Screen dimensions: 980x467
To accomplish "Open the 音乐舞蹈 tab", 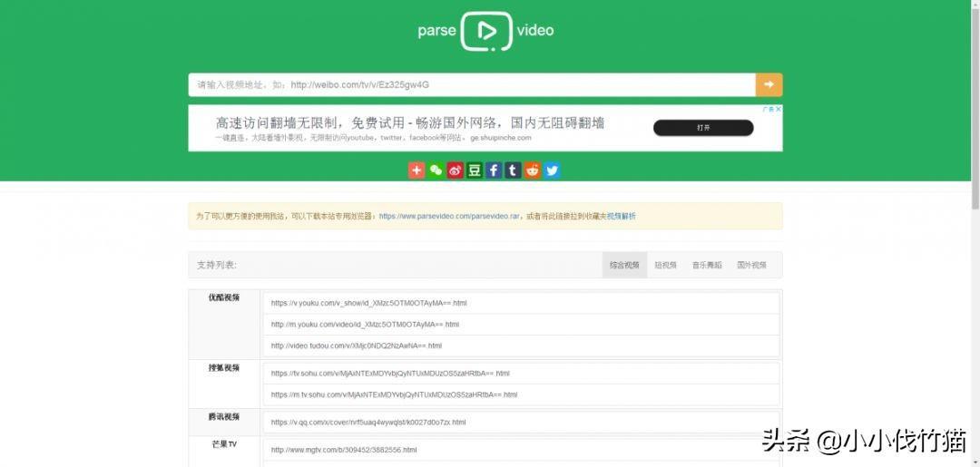I will 707,265.
